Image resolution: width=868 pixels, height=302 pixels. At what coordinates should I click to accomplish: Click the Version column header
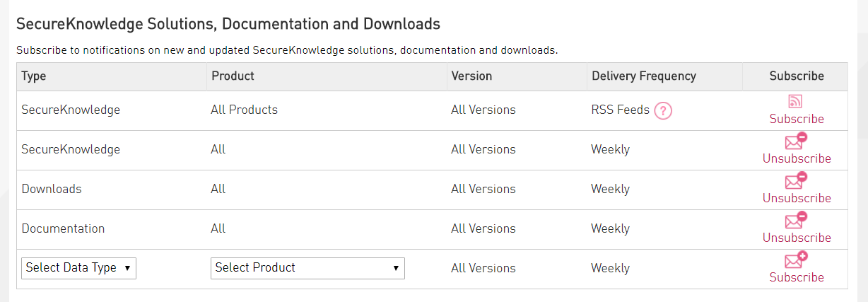[x=471, y=76]
